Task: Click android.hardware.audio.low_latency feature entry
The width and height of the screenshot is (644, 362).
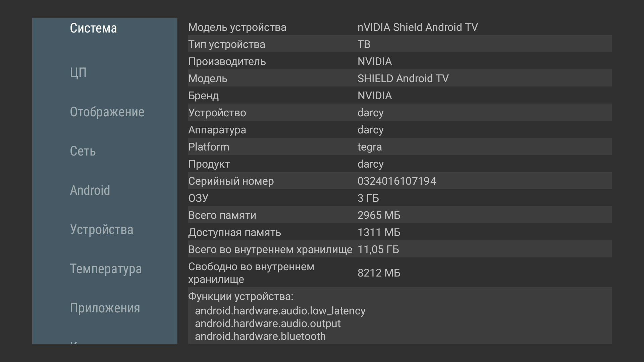Action: pos(280,311)
